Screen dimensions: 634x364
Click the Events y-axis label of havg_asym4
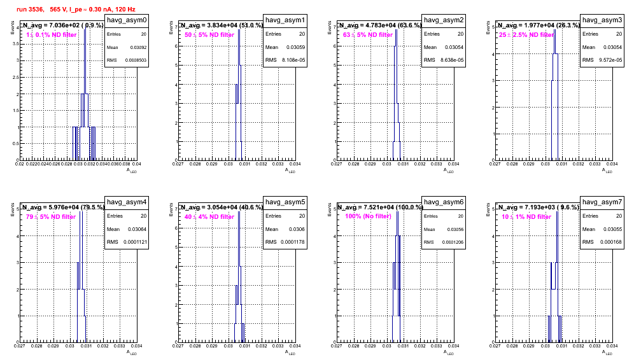13,209
